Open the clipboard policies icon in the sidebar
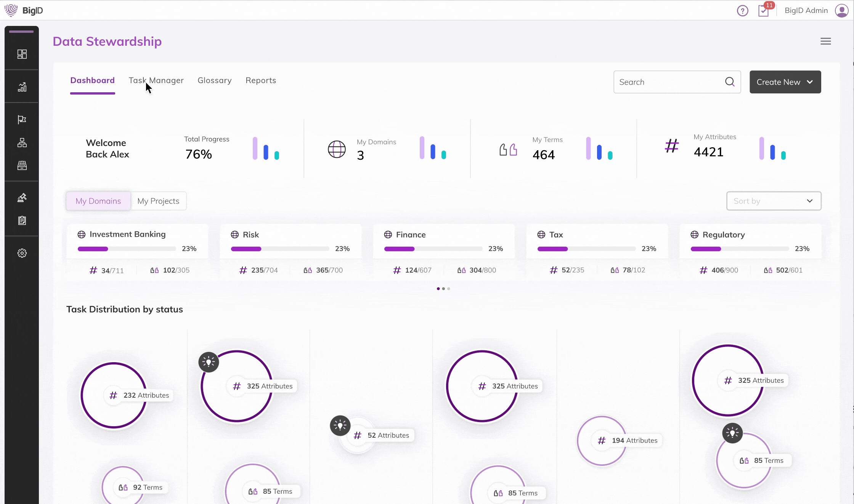This screenshot has width=854, height=504. [22, 220]
